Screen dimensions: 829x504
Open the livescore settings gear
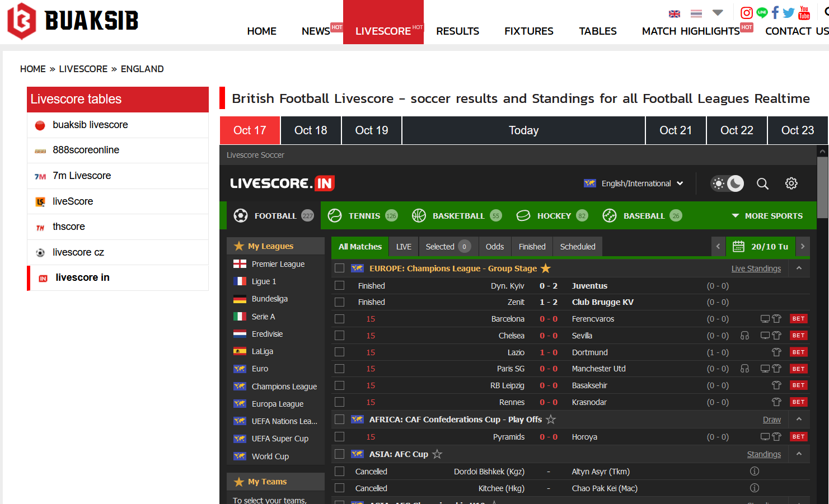pos(791,183)
